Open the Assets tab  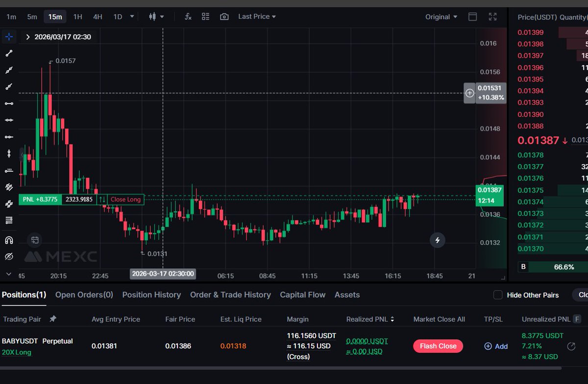click(347, 295)
